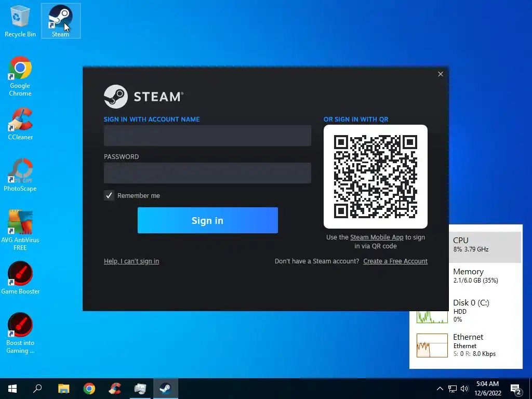
Task: Click the Steam logo in the login window
Action: (116, 97)
